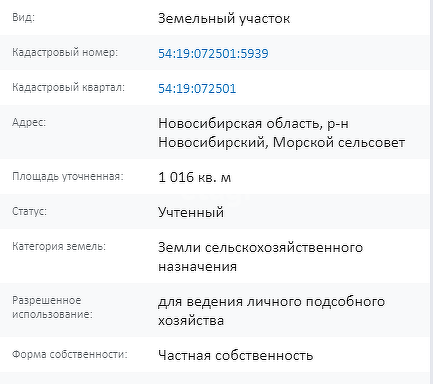
Task: Click the 'Адрес:' field label
Action: [x=29, y=122]
